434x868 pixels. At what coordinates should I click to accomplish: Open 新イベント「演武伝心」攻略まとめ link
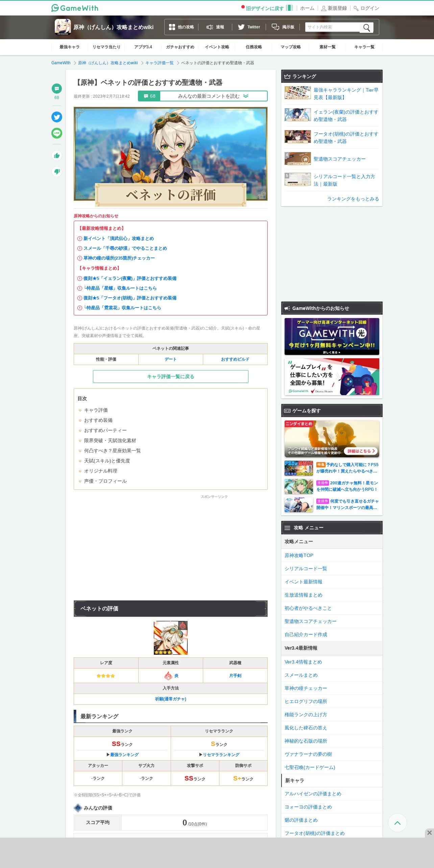pos(119,238)
